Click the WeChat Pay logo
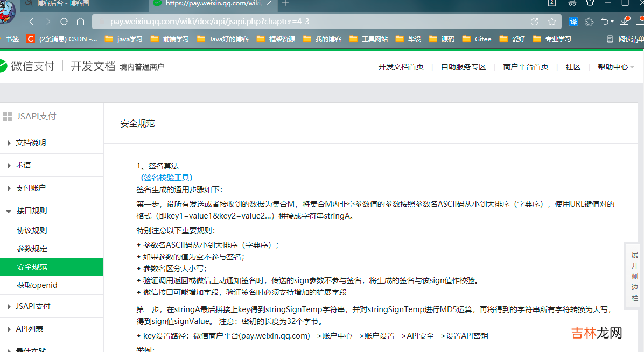Viewport: 644px width, 352px height. [x=28, y=66]
